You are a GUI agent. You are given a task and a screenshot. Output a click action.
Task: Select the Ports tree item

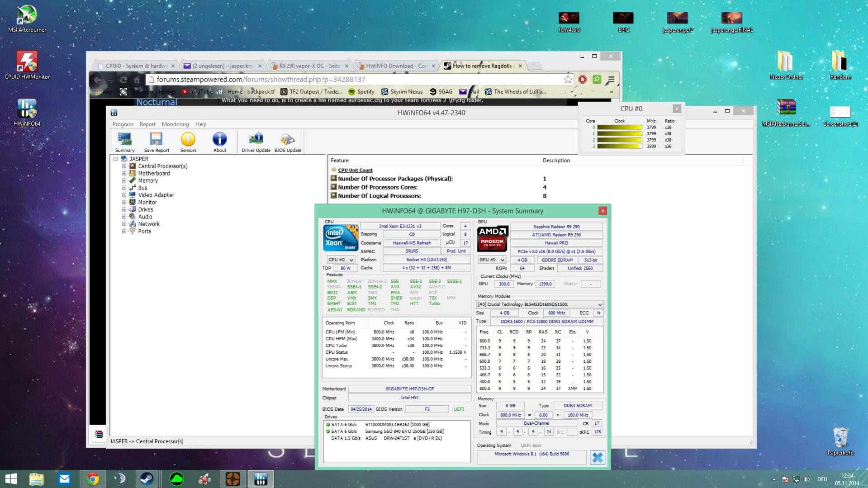(144, 232)
